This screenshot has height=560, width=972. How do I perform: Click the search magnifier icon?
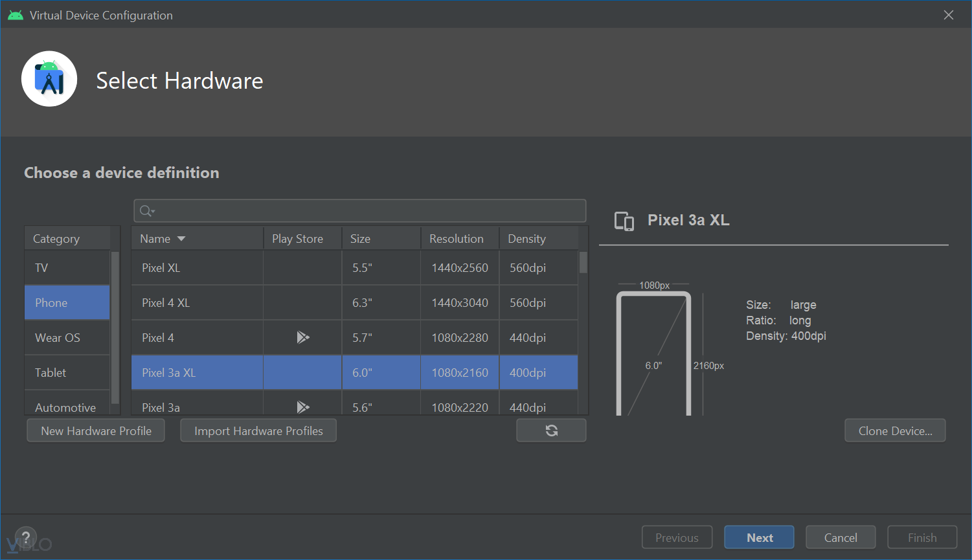pos(146,210)
